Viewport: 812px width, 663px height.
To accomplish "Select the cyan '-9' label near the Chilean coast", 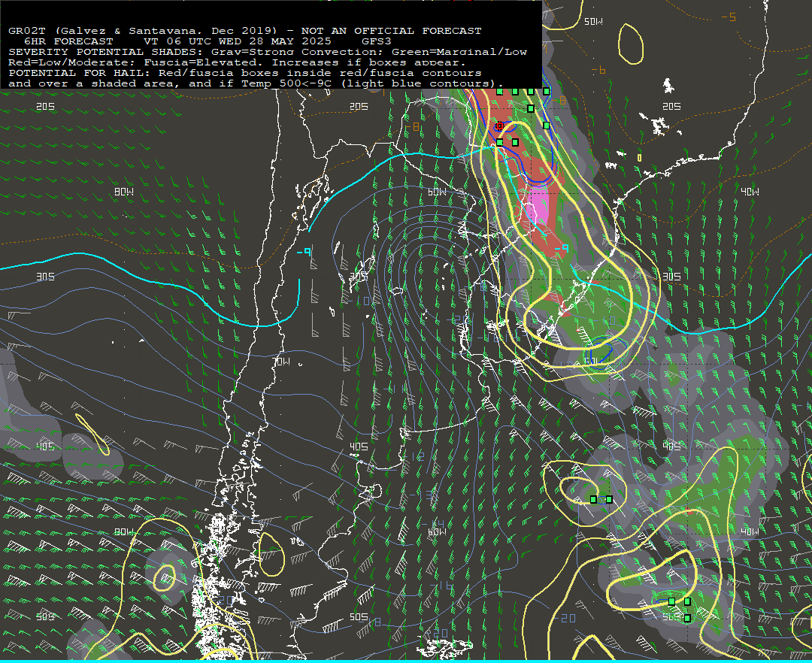I will coord(304,252).
